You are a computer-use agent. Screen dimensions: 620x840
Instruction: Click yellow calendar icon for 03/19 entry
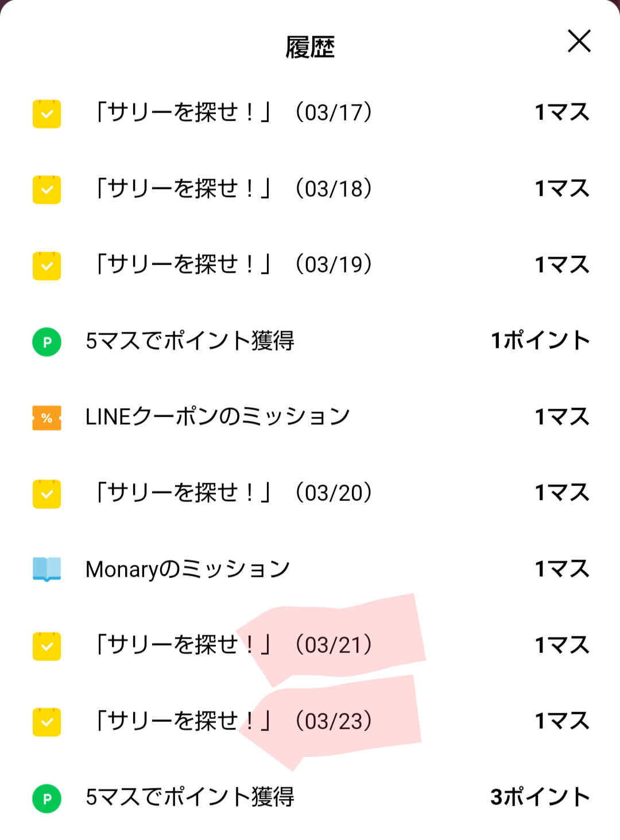point(47,266)
